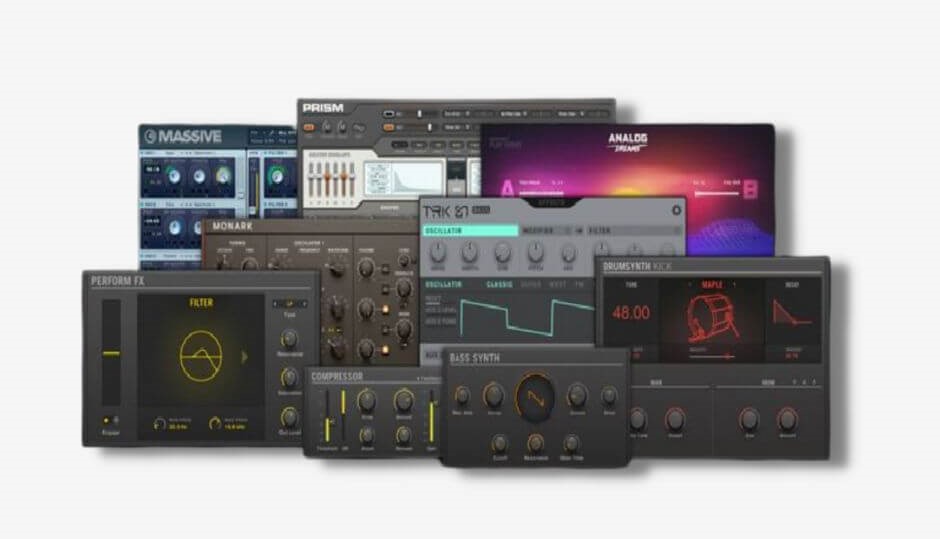The image size is (940, 539).
Task: Toggle the Freeze switch in Perform FX
Action: click(110, 420)
